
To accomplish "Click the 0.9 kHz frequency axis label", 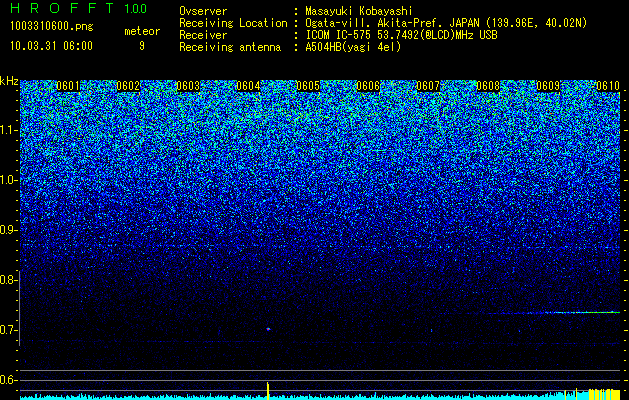I will click(7, 230).
